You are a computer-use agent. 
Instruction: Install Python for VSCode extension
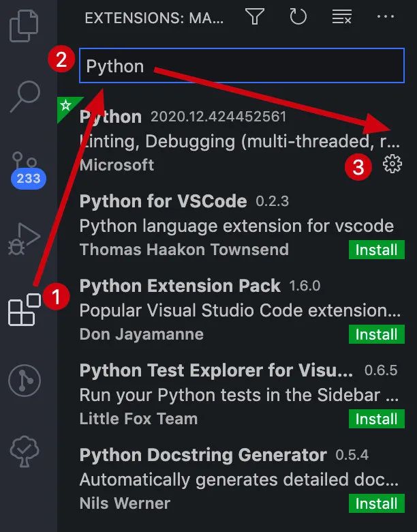(376, 250)
